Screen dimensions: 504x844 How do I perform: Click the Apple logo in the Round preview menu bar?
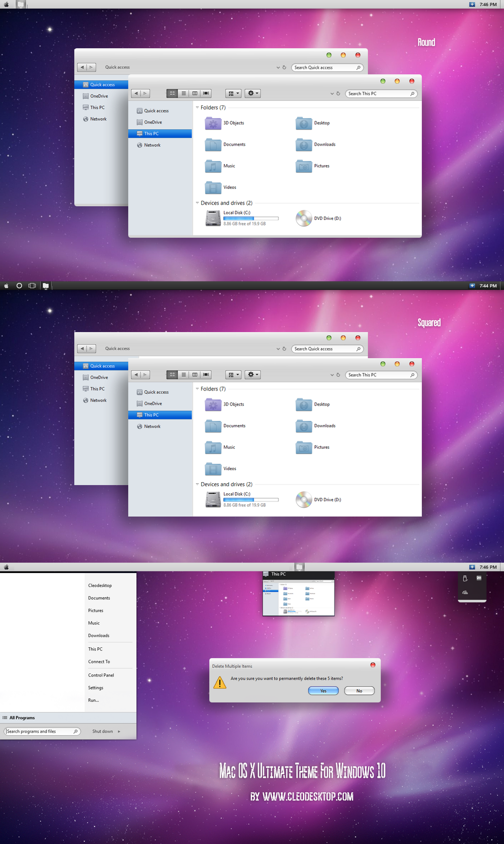[x=7, y=4]
